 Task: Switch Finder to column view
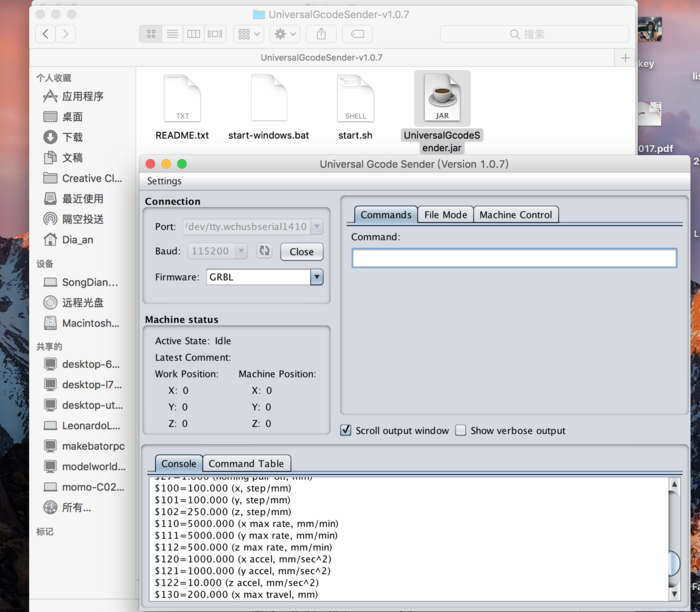(x=193, y=34)
